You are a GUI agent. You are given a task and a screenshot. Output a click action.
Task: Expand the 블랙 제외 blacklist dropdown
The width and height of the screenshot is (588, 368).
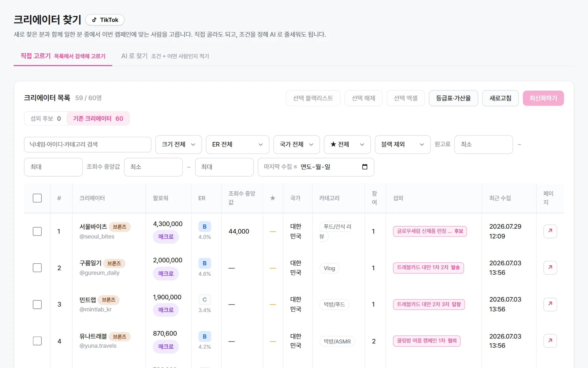(x=402, y=144)
